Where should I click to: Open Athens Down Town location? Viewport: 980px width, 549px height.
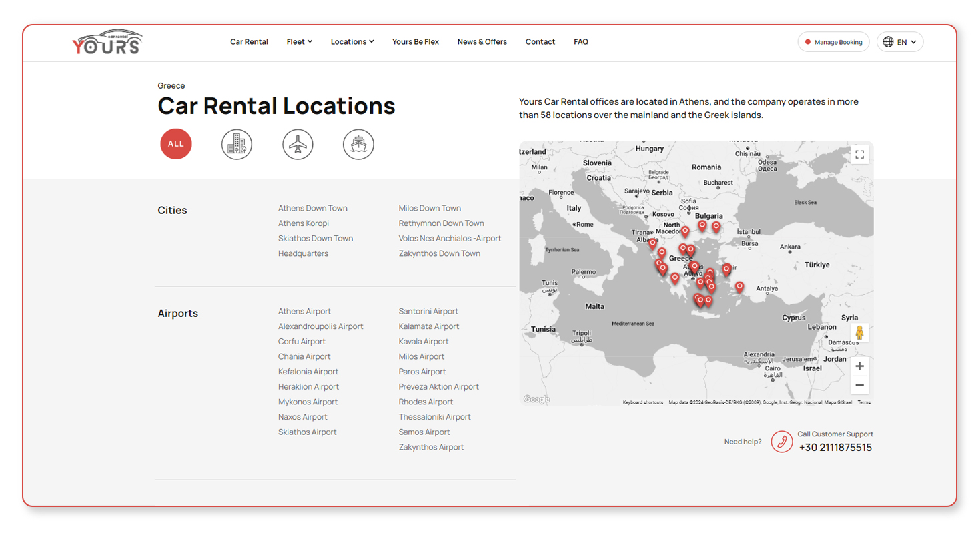click(312, 209)
